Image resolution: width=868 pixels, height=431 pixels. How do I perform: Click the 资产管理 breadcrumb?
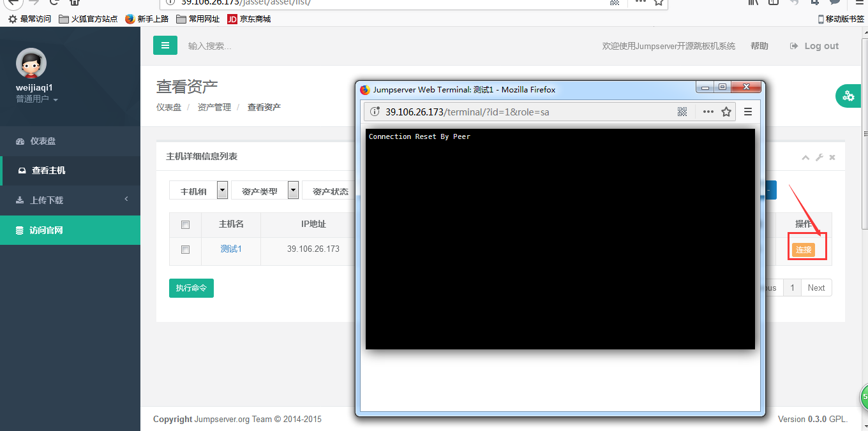pos(214,107)
